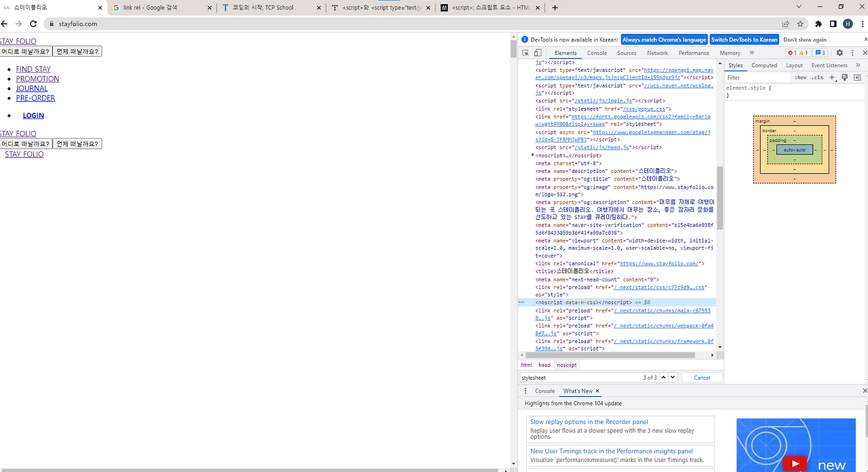Go to previous search result arrow

pos(664,377)
